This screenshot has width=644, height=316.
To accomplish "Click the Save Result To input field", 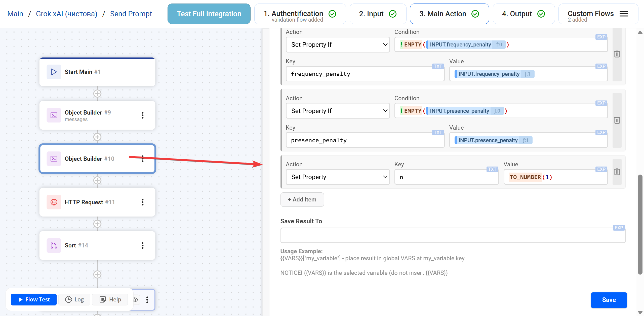I will pos(453,235).
